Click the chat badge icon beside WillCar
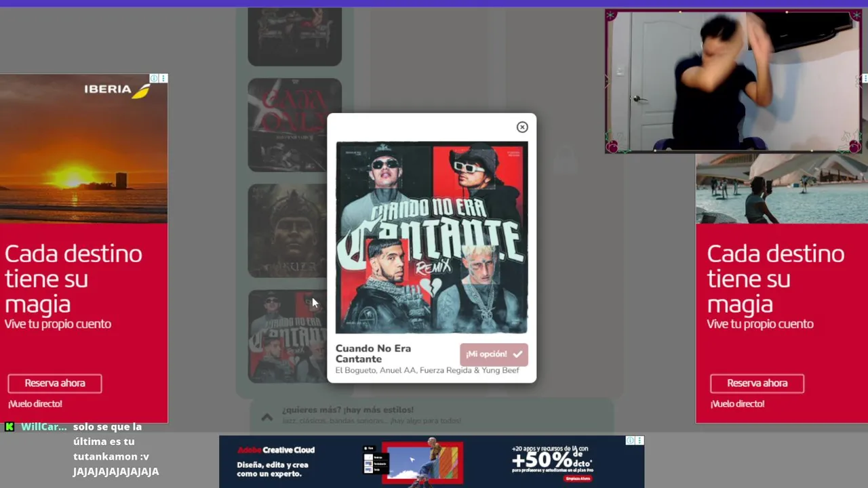 point(9,426)
